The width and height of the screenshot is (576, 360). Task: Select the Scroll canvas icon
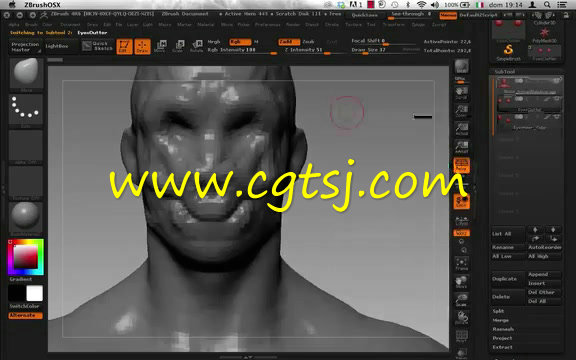click(461, 93)
